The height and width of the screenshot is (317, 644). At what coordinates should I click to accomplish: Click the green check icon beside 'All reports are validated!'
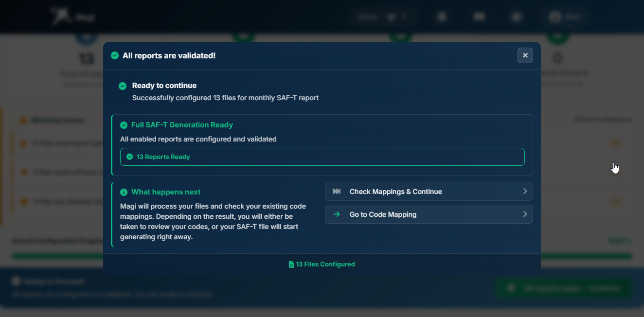point(115,55)
